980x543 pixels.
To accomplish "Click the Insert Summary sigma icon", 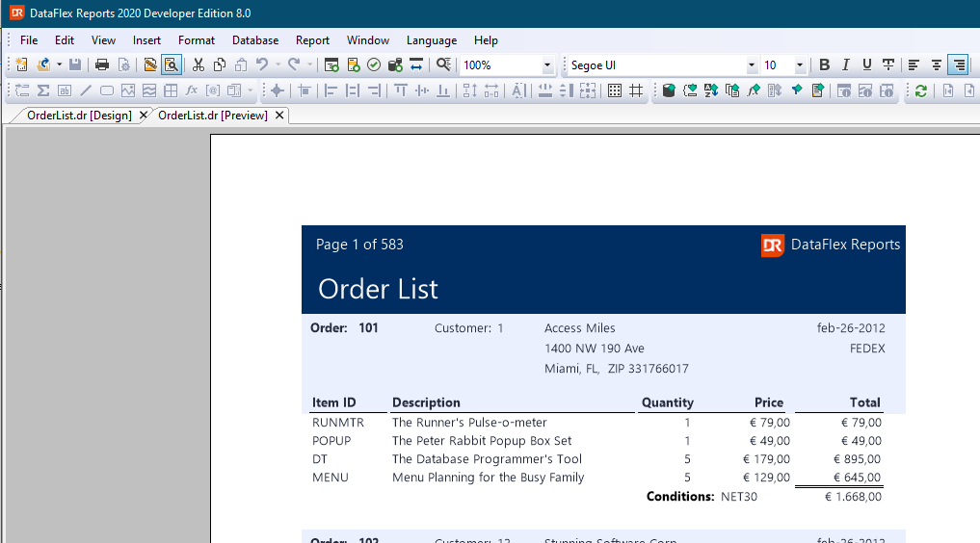I will click(x=43, y=91).
